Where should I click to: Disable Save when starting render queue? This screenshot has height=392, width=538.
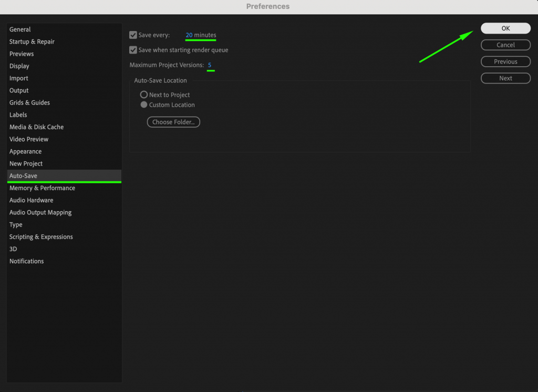tap(133, 50)
